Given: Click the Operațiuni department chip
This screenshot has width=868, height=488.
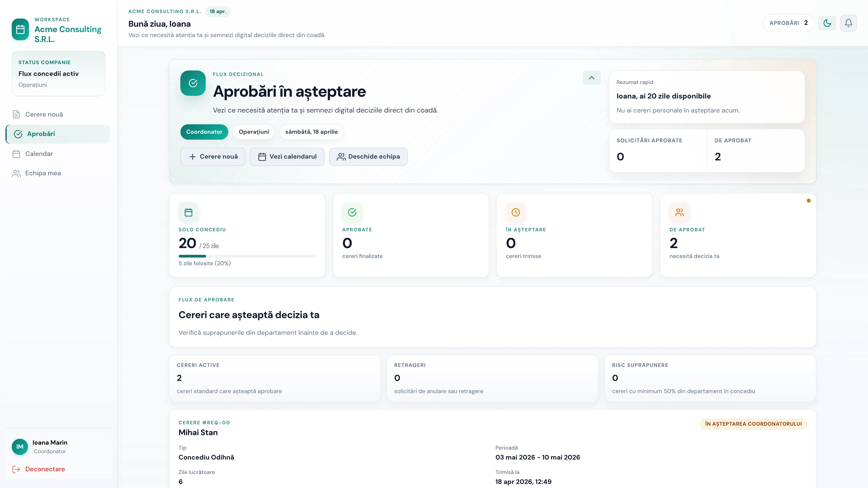Looking at the screenshot, I should click(x=254, y=132).
